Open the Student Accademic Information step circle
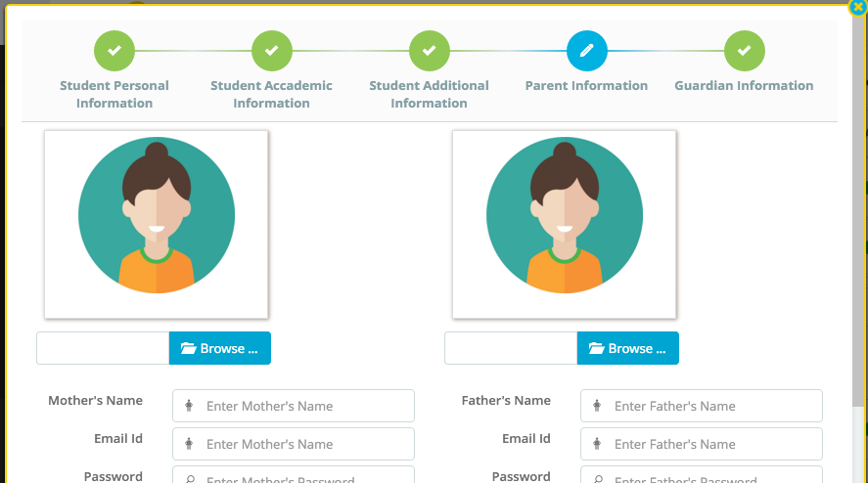The width and height of the screenshot is (868, 483). 272,51
